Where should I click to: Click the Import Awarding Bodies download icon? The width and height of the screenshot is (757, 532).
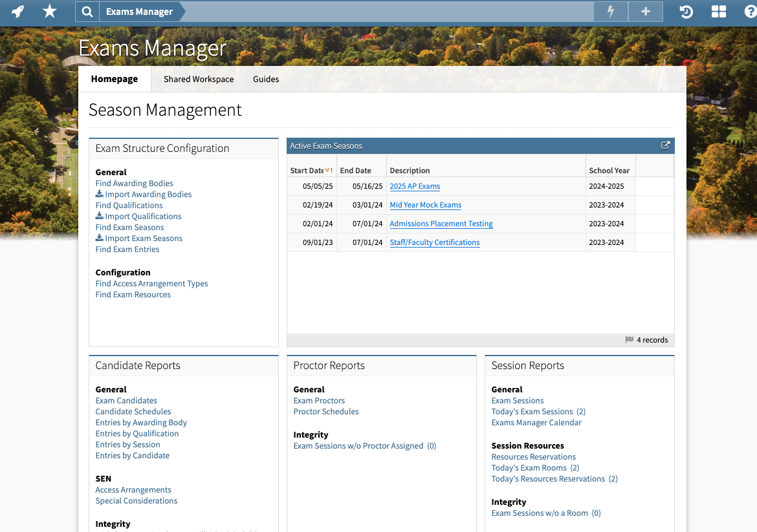click(x=98, y=194)
